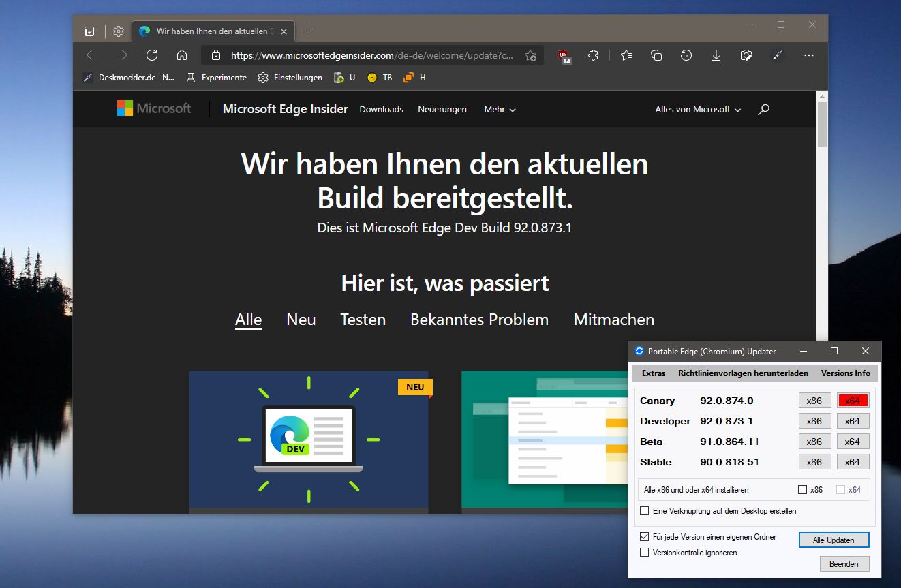Open the Extensions puzzle icon
The height and width of the screenshot is (588, 901).
tap(593, 55)
